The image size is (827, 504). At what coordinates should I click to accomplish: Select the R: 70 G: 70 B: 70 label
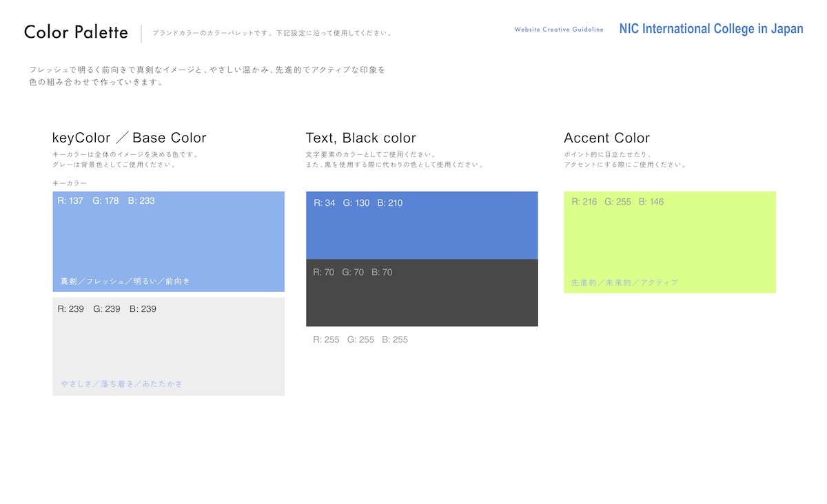tap(352, 273)
